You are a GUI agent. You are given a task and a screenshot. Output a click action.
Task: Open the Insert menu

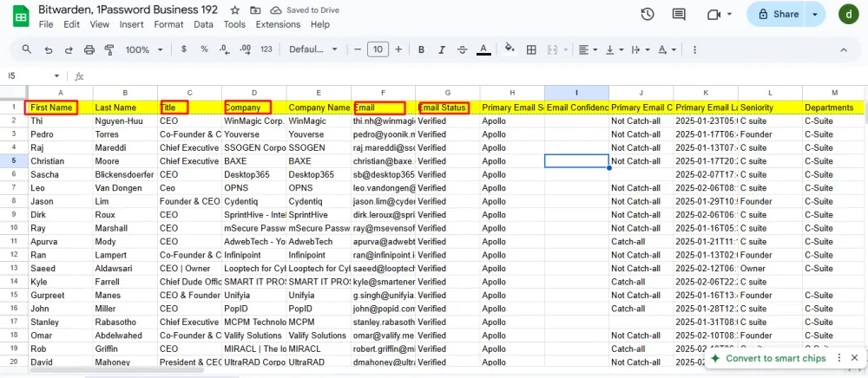tap(131, 24)
